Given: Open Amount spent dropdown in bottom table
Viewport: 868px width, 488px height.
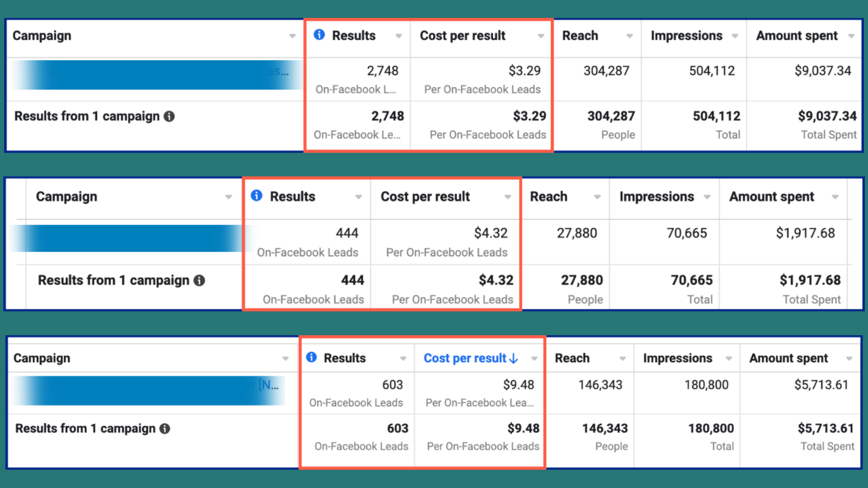Looking at the screenshot, I should coord(849,359).
